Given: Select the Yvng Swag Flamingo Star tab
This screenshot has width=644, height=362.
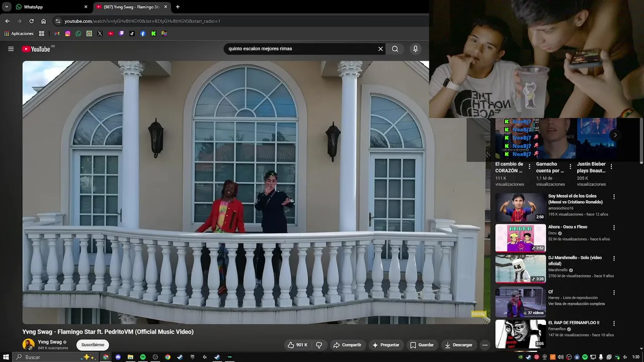Looking at the screenshot, I should [x=131, y=7].
